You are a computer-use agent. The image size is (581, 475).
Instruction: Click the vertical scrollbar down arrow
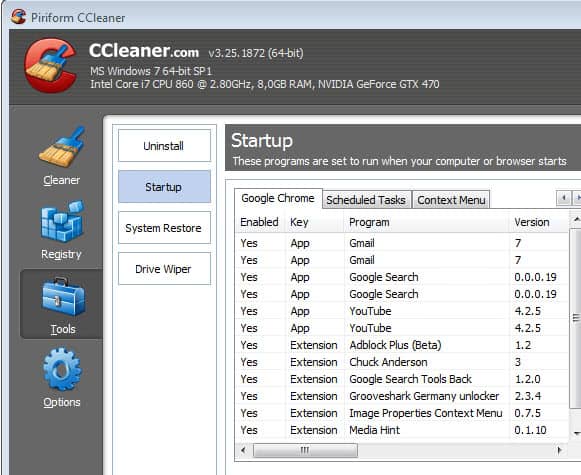coord(576,433)
